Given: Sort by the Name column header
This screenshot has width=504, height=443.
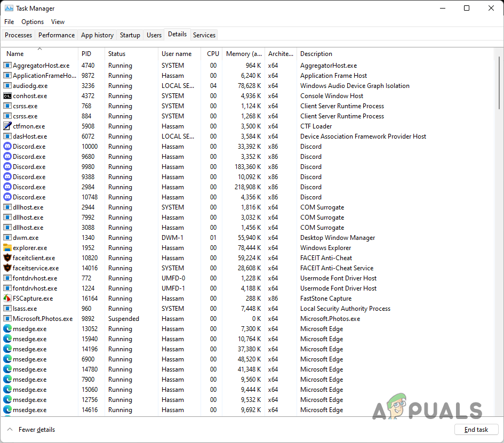Looking at the screenshot, I should point(39,54).
